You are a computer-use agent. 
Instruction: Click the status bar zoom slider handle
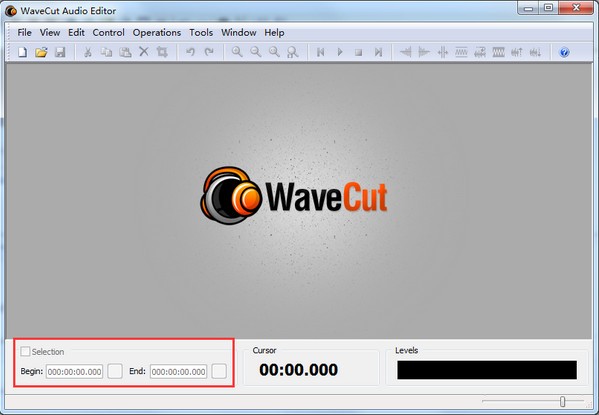click(x=562, y=401)
